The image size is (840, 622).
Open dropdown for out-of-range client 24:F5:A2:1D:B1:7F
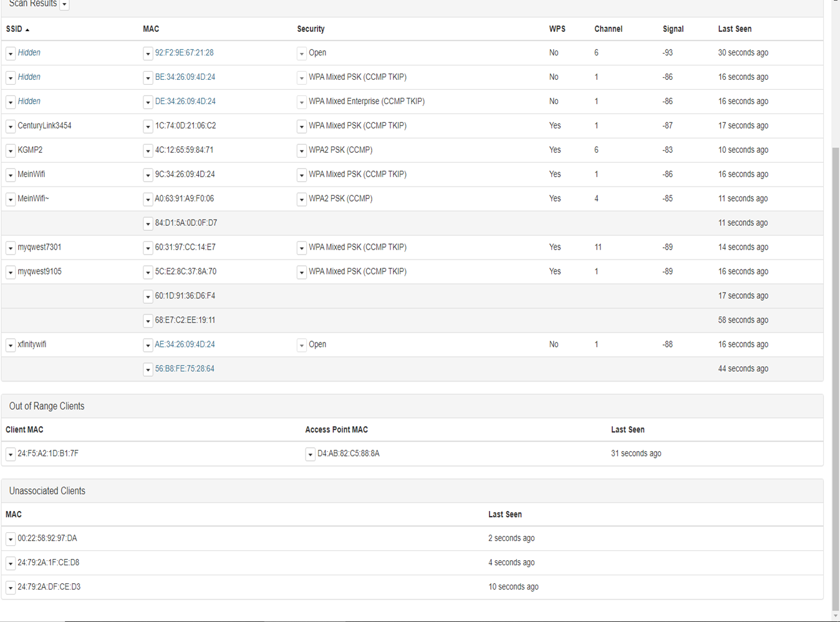click(11, 455)
